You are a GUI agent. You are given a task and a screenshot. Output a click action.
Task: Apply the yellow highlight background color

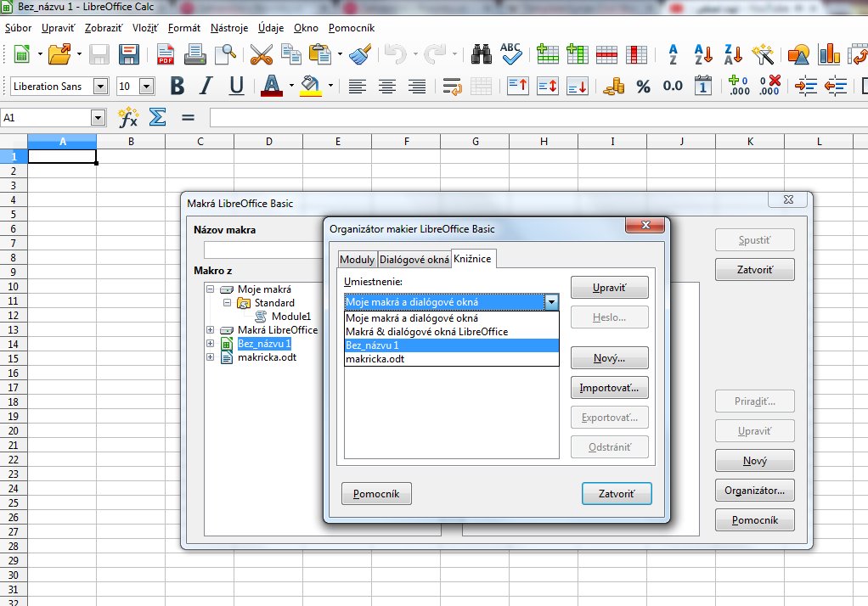[311, 86]
